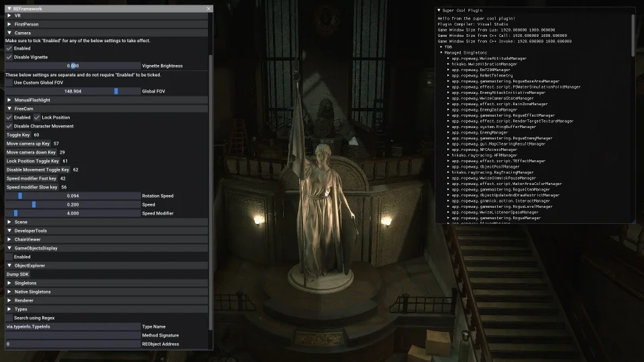Viewport: 644px width, 362px height.
Task: Enable the Use Custom Global FOV checkbox
Action: [x=9, y=82]
